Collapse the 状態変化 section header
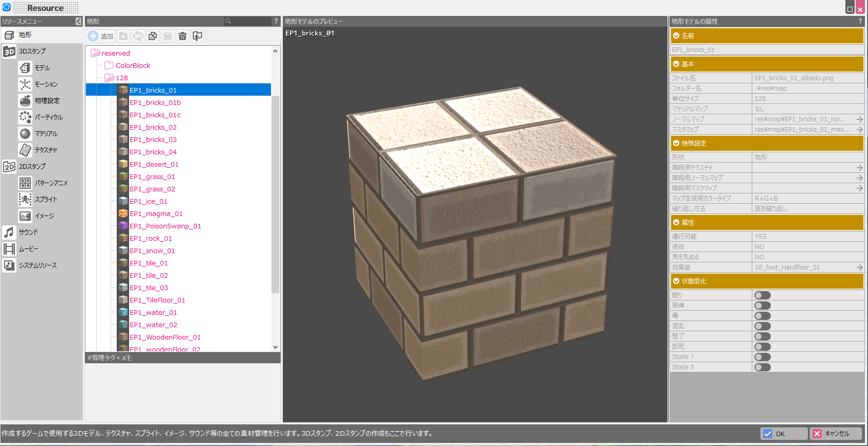 tap(676, 281)
